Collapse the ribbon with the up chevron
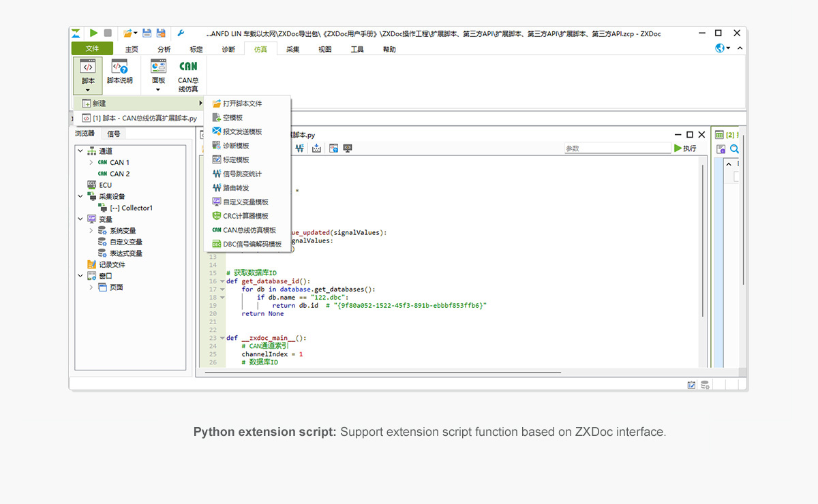Image resolution: width=818 pixels, height=504 pixels. point(740,48)
